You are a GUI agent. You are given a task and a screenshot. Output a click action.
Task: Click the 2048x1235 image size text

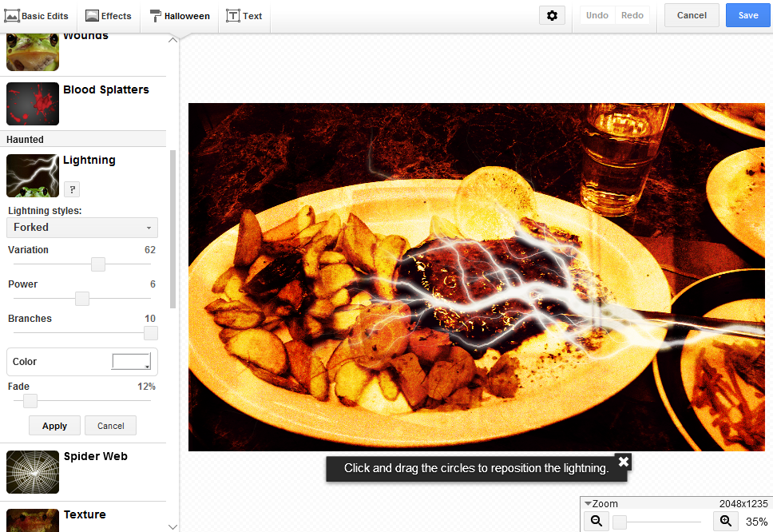click(x=743, y=503)
